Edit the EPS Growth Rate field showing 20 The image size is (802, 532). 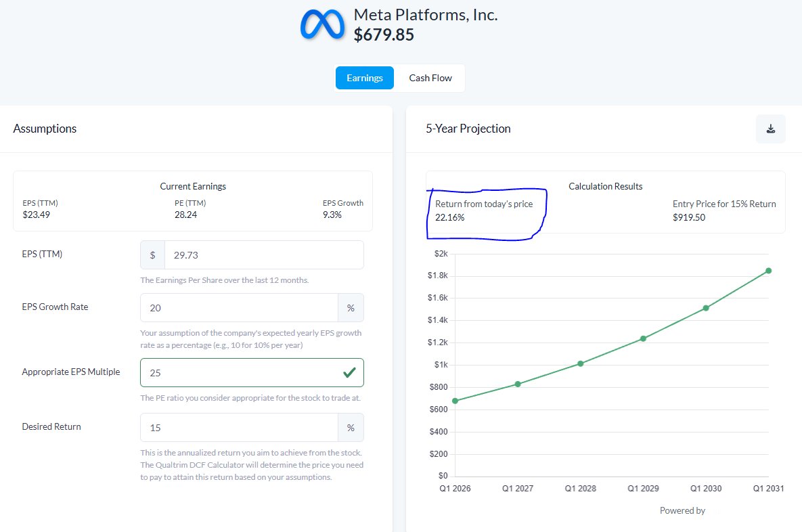(x=239, y=308)
